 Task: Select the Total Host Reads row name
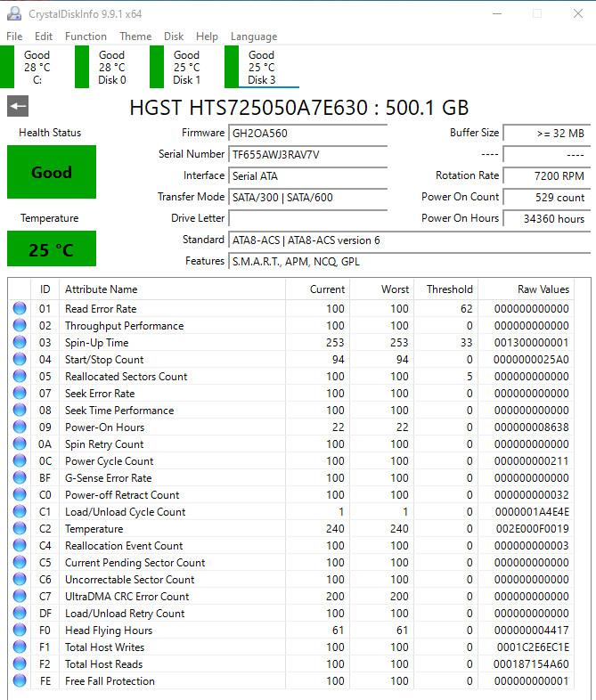[x=103, y=663]
